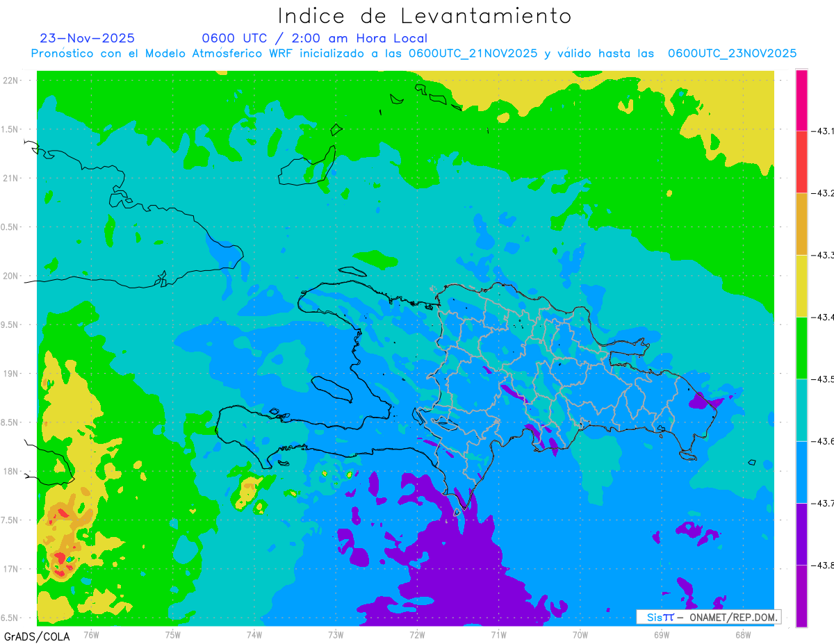The height and width of the screenshot is (644, 834).
Task: Select the date text '23-Nov-2025'
Action: 88,38
